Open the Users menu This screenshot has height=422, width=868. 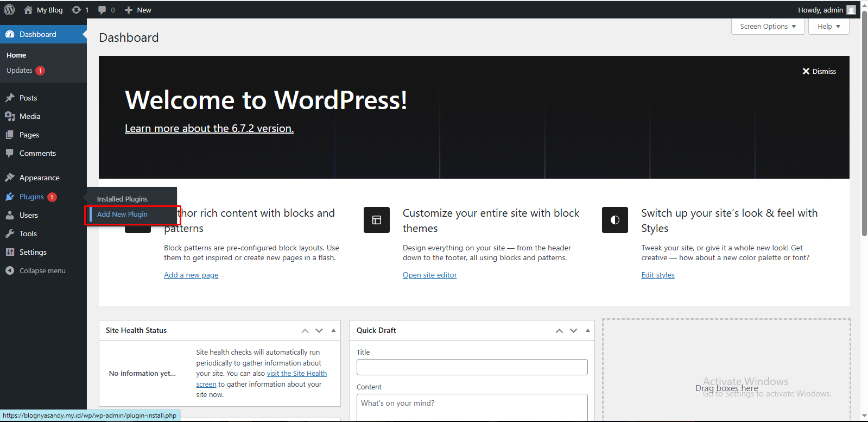29,215
